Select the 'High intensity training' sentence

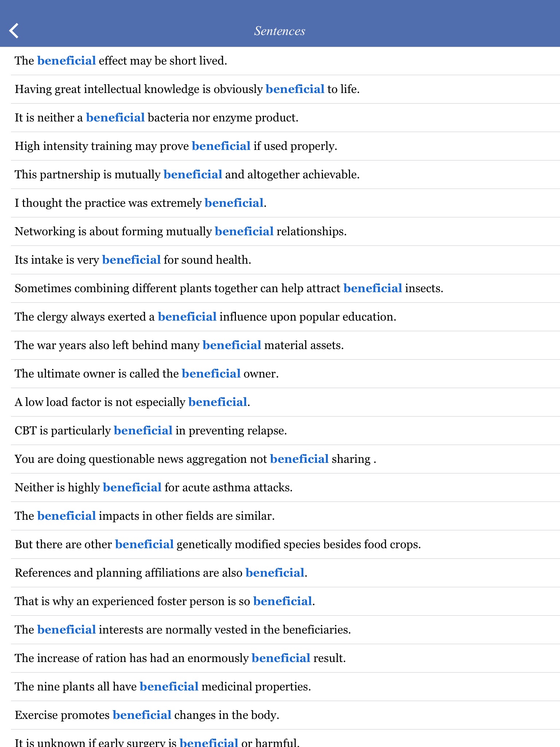click(176, 146)
